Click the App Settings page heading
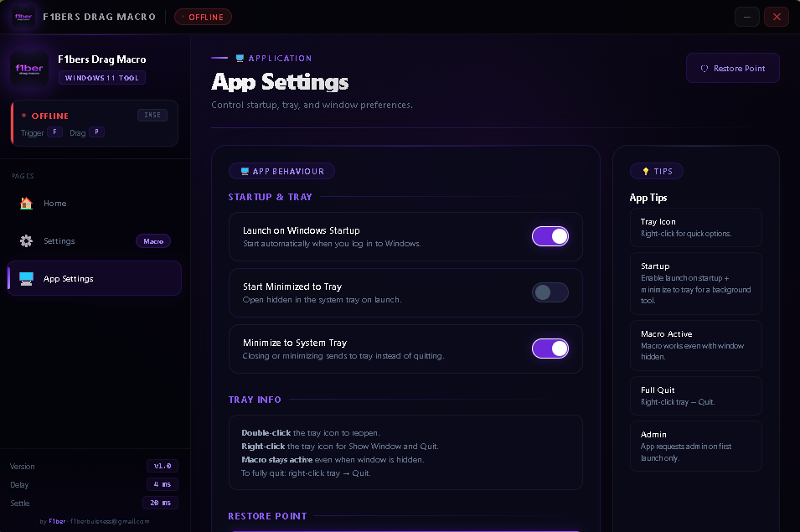 pos(280,81)
